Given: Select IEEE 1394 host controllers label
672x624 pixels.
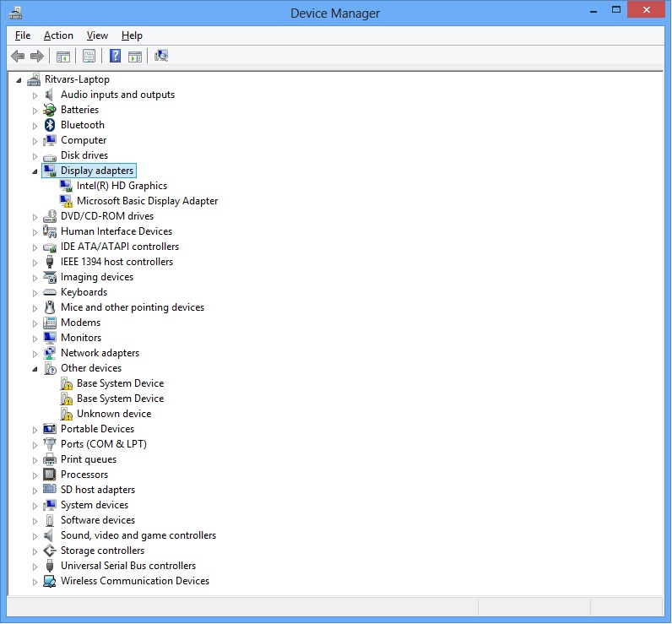Looking at the screenshot, I should coord(117,262).
